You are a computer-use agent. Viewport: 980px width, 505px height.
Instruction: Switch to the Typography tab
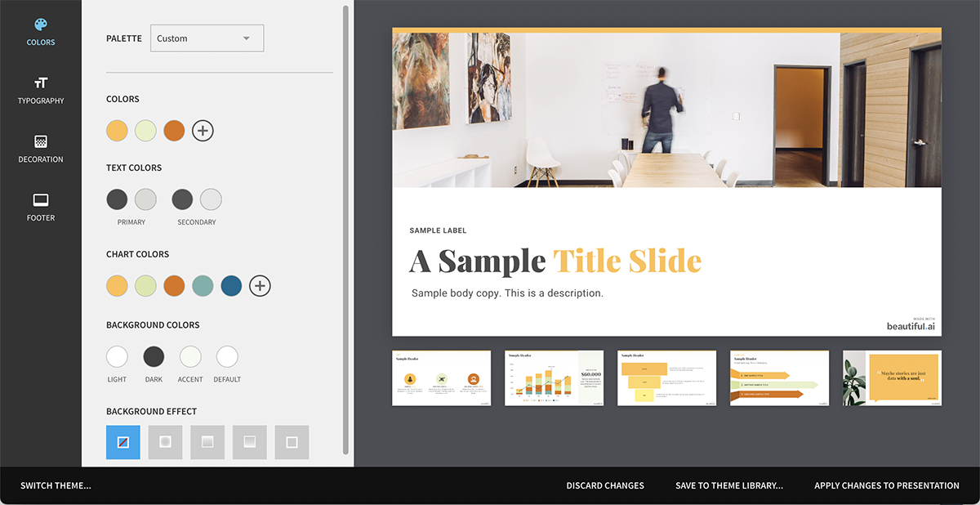click(x=41, y=90)
